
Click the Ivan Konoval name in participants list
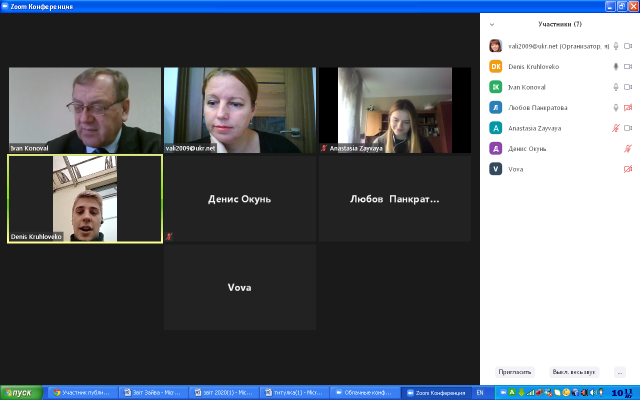pyautogui.click(x=527, y=87)
